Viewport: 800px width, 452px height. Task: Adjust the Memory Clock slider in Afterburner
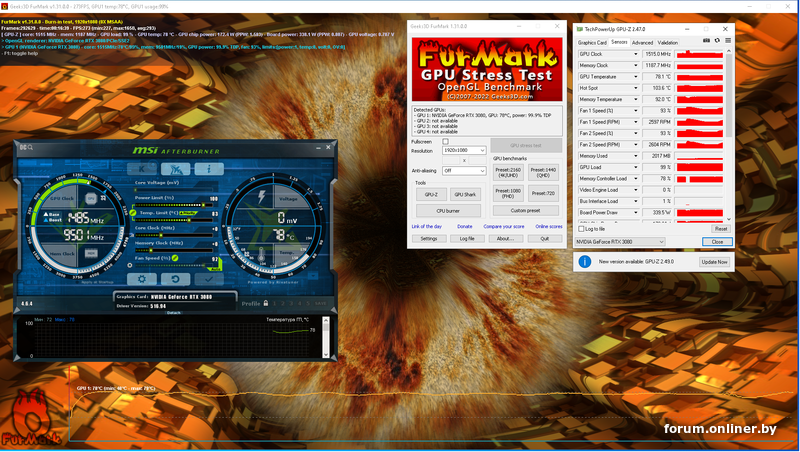[x=173, y=250]
